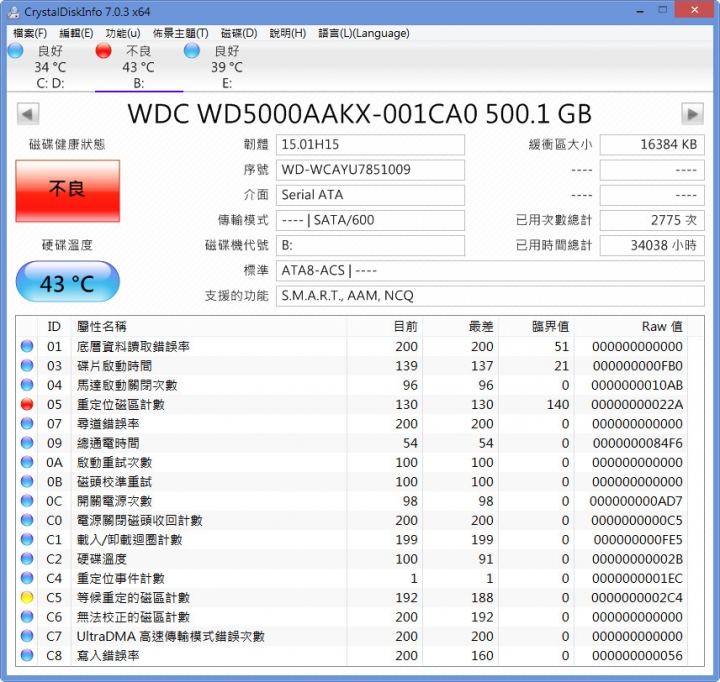Click red status icon of attribute 05 重定位磁區計數

(27, 404)
